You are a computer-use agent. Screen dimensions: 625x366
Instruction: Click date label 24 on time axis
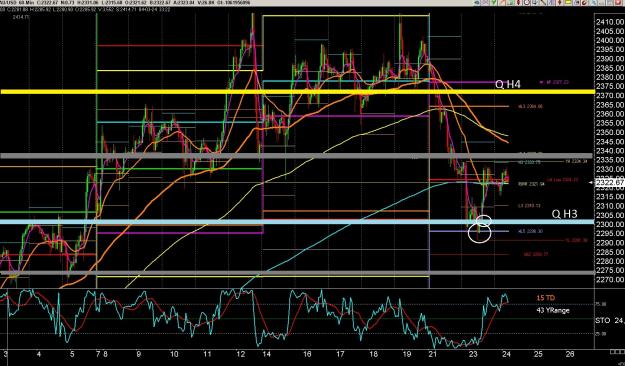(506, 354)
